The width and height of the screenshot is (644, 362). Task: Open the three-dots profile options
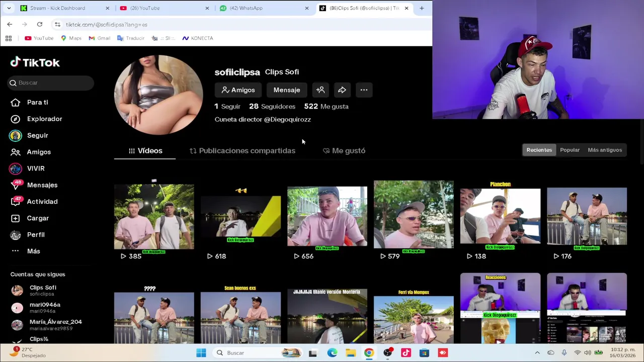click(x=364, y=90)
